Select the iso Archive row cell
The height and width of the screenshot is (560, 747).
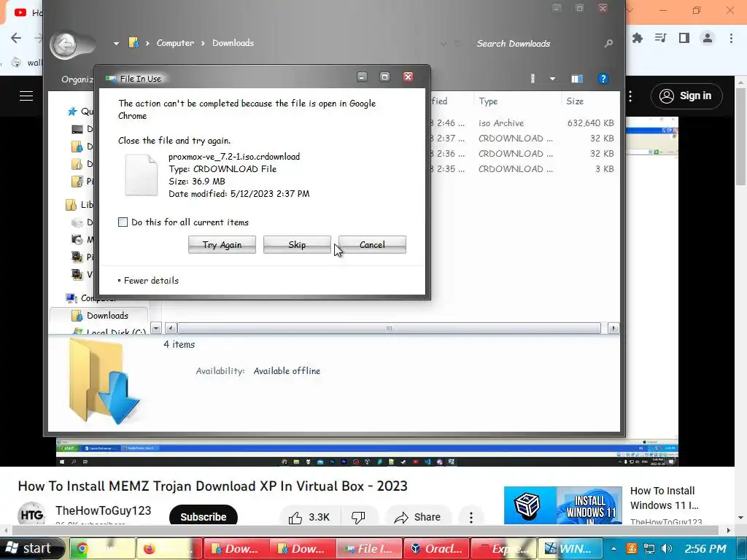[x=501, y=122]
